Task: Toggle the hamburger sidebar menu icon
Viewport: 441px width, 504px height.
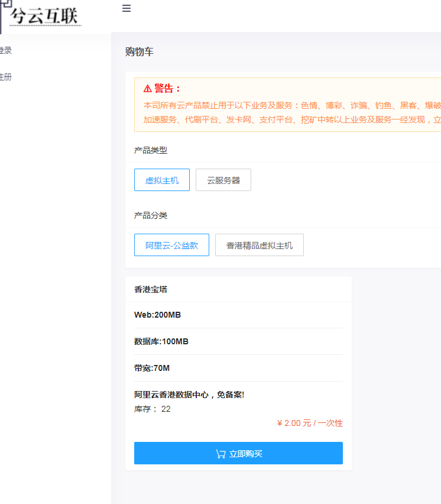Action: tap(127, 8)
